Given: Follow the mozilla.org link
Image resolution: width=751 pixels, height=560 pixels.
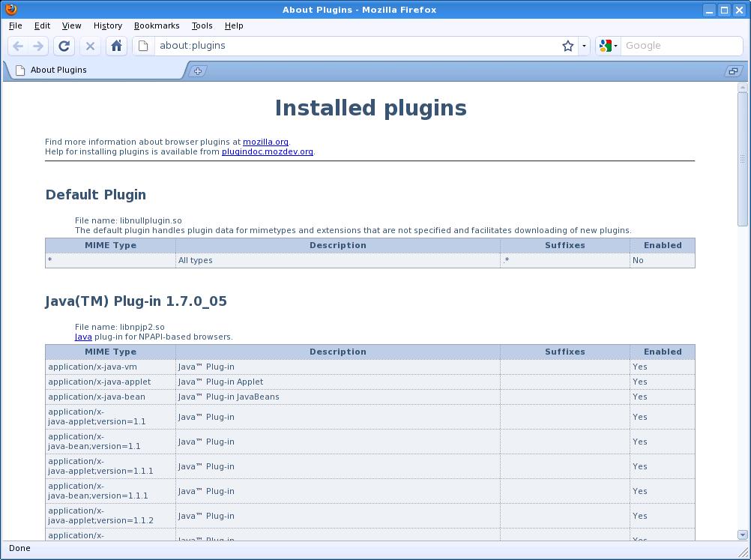Looking at the screenshot, I should [265, 142].
